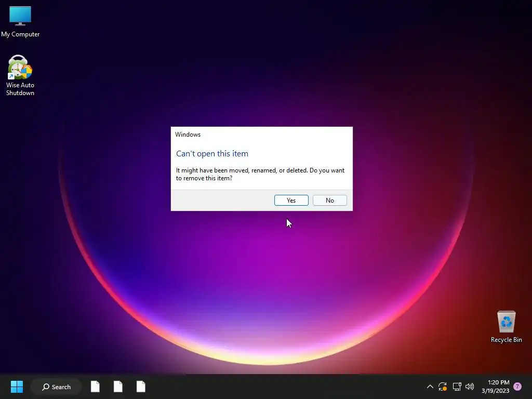Open network settings tray icon
Image resolution: width=532 pixels, height=399 pixels.
click(457, 387)
